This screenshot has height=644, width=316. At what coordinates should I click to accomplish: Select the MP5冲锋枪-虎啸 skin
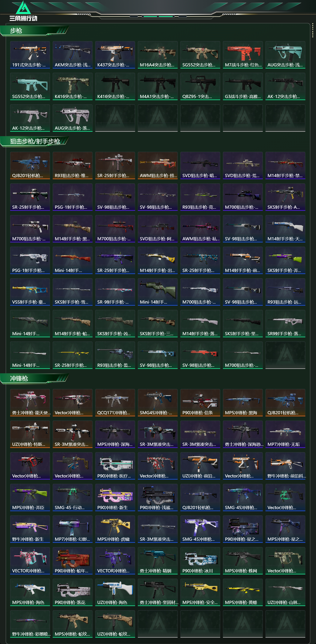coord(115,529)
